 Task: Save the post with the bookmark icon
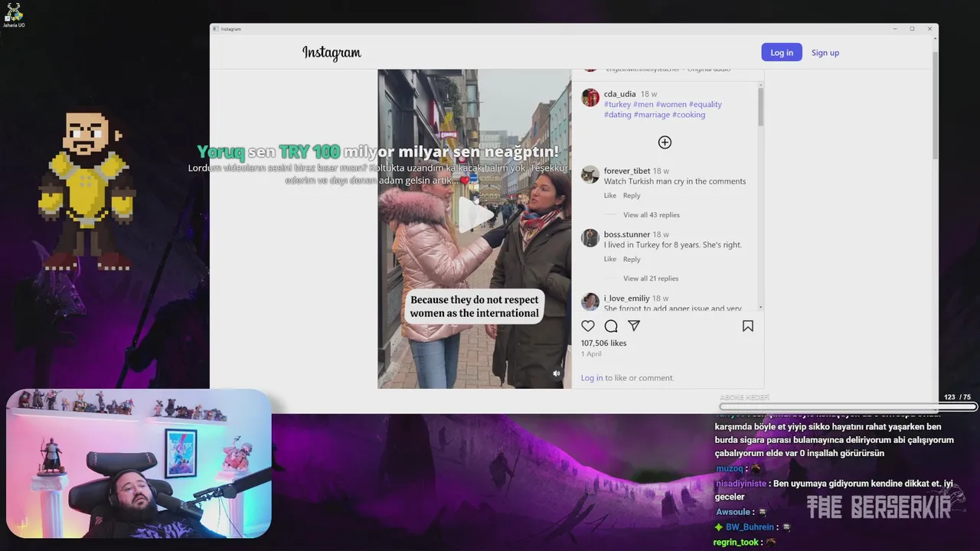748,326
